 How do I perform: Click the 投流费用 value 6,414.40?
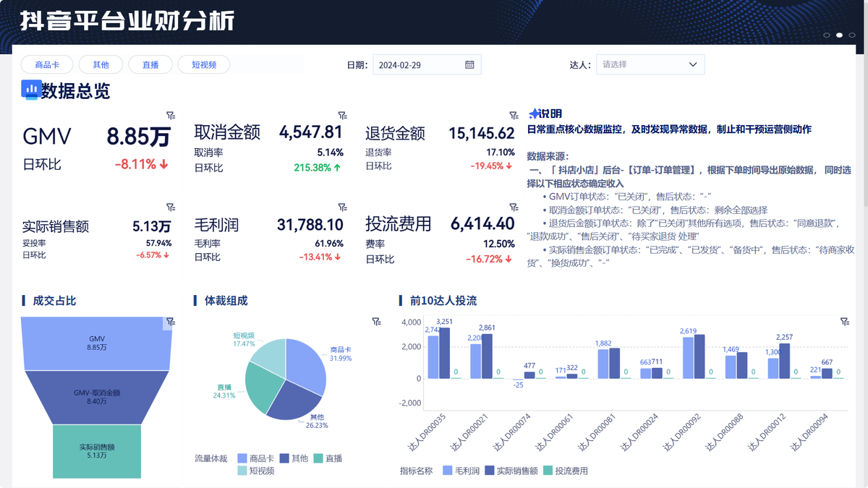pyautogui.click(x=482, y=224)
